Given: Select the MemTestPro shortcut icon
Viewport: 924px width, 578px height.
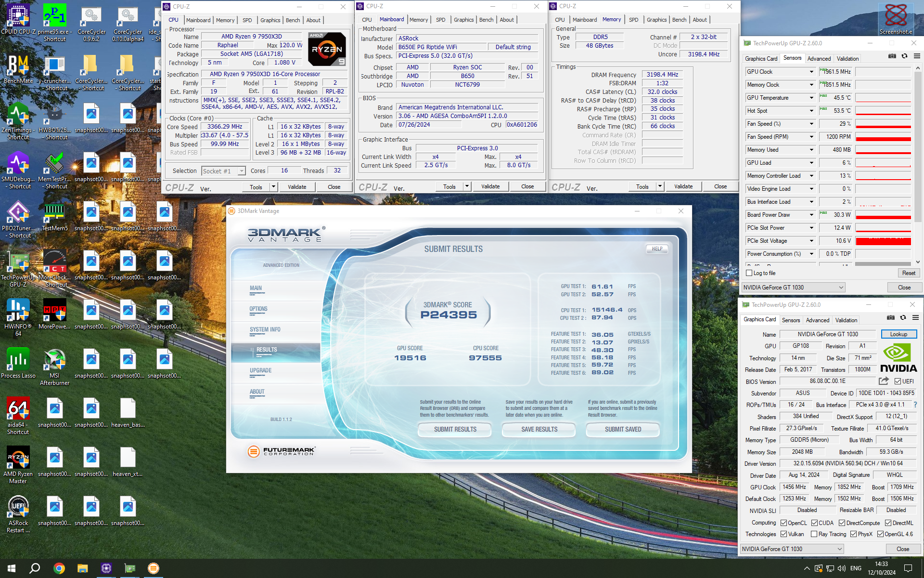Looking at the screenshot, I should tap(54, 170).
